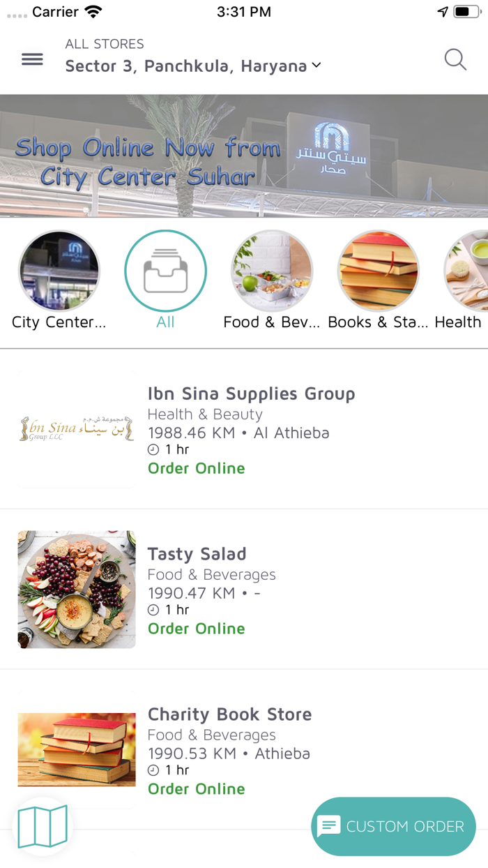The image size is (488, 868).
Task: Open the hamburger side menu
Action: (x=32, y=59)
